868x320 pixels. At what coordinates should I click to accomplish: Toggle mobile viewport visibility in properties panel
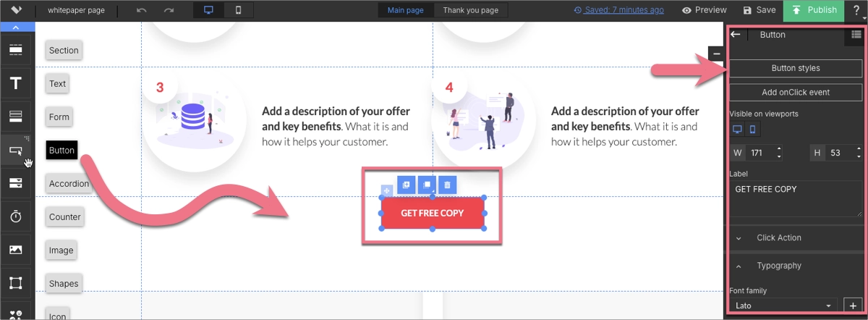tap(752, 130)
